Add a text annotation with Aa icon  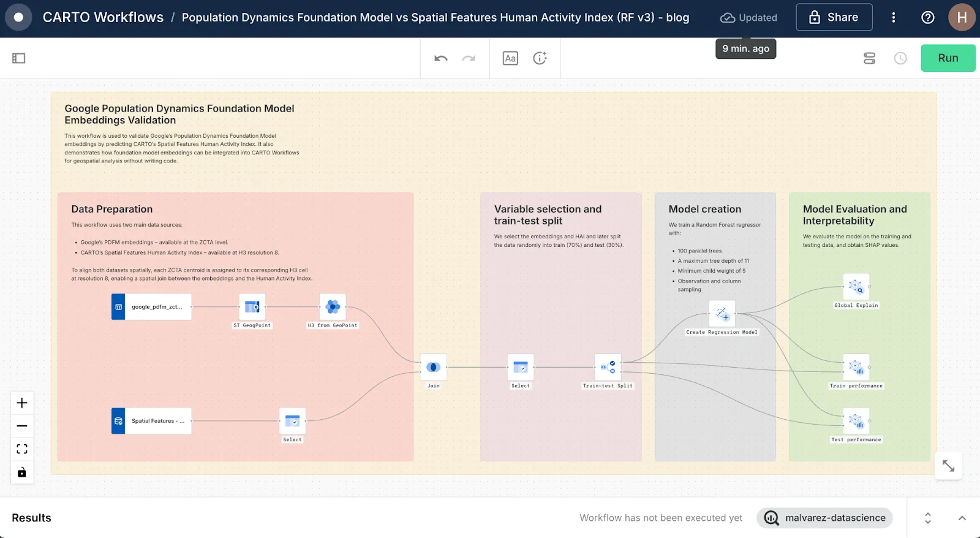click(510, 58)
